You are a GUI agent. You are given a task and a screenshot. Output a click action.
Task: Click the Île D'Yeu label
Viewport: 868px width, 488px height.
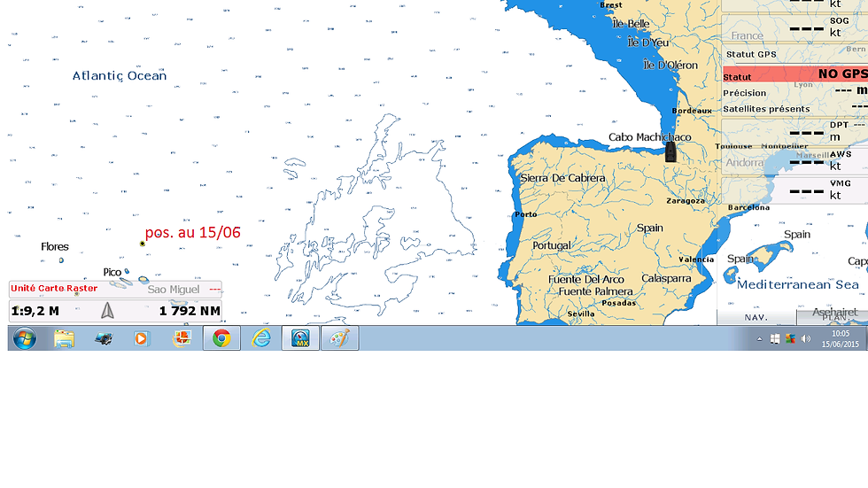[647, 43]
